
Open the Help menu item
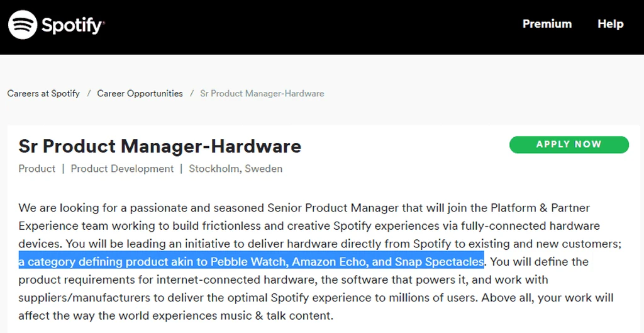click(x=610, y=24)
